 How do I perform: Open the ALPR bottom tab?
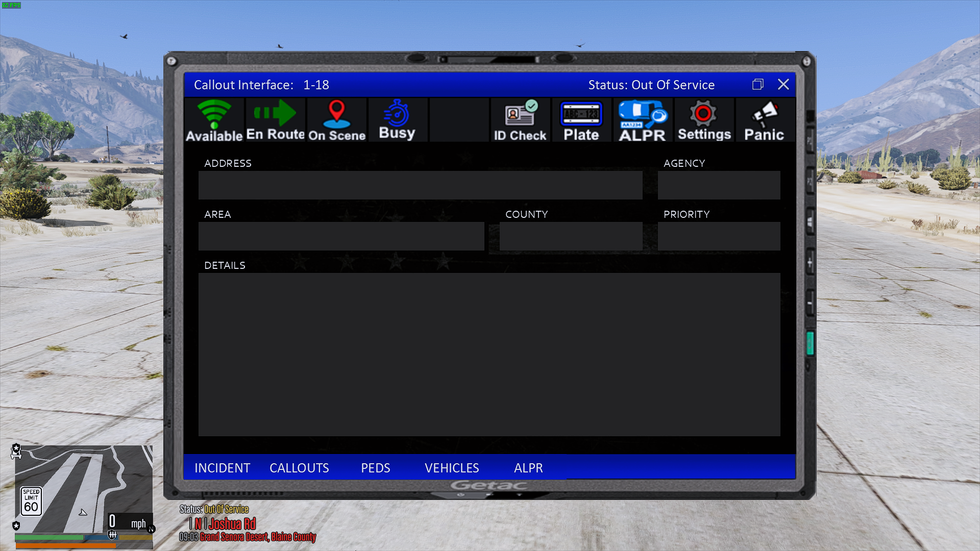tap(528, 468)
